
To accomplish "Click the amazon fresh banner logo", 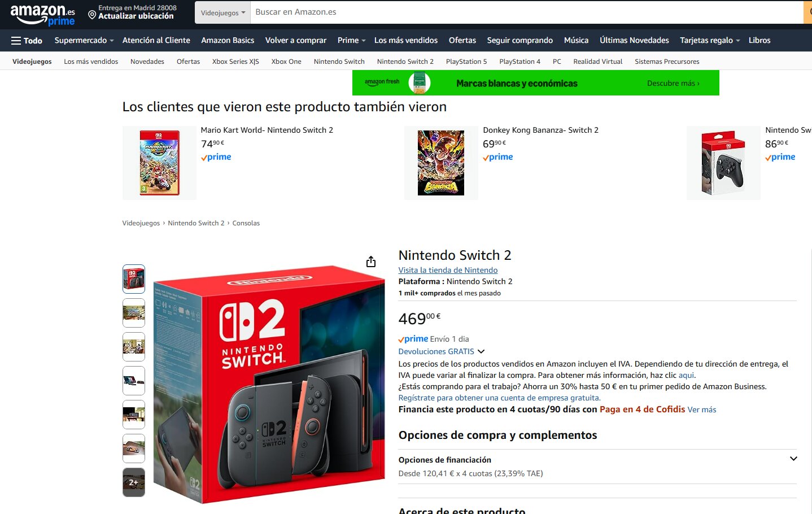I will tap(382, 82).
